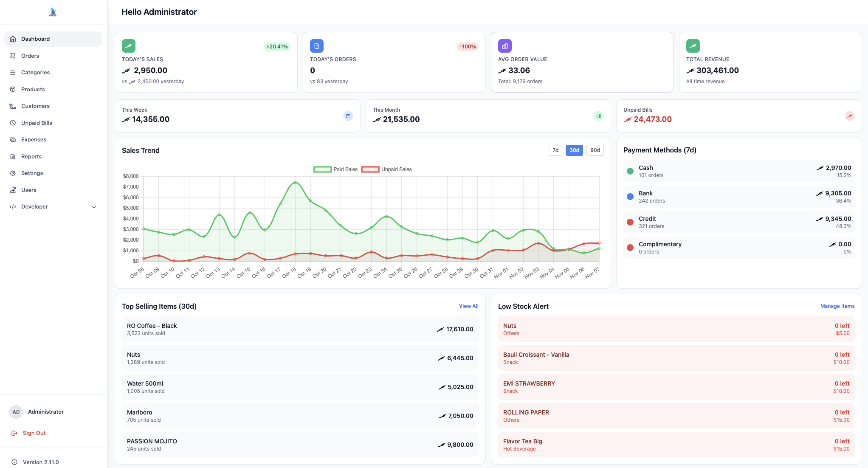Select the 30d period button
This screenshot has width=868, height=468.
pos(574,150)
